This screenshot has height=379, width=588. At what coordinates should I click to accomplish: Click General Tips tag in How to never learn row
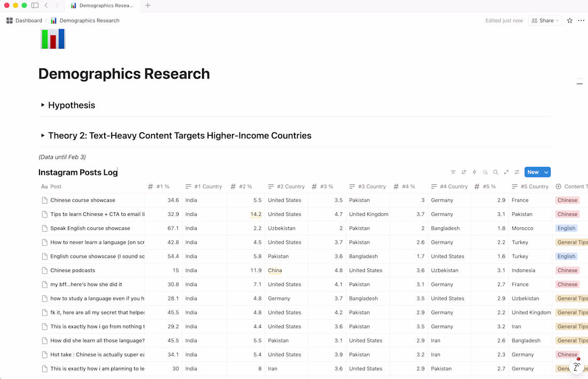pos(572,242)
